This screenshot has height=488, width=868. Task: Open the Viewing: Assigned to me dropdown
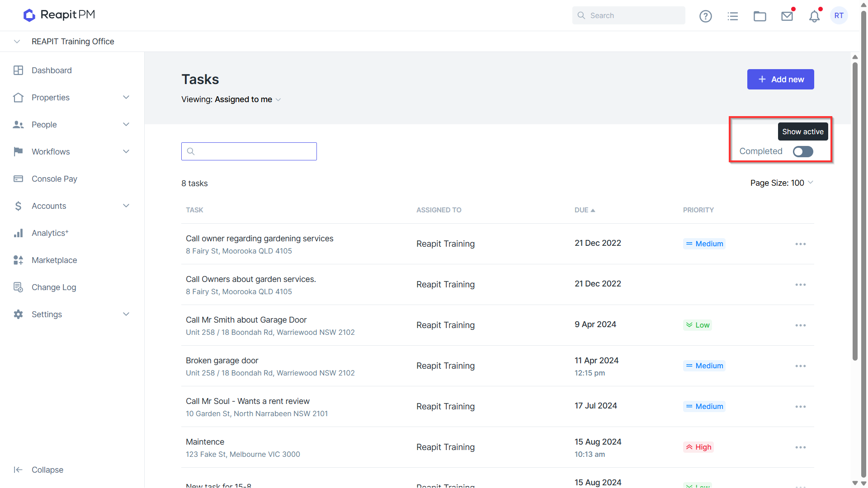click(x=231, y=99)
